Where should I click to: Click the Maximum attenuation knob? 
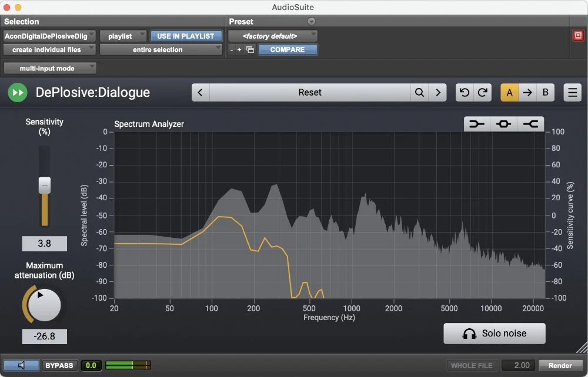tap(44, 305)
